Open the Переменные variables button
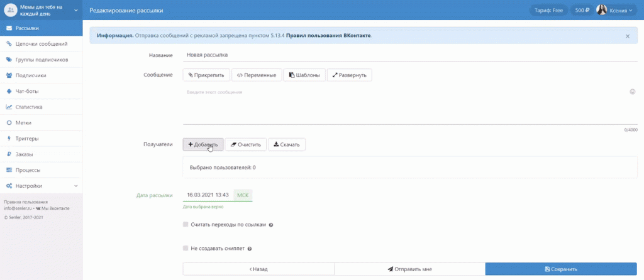This screenshot has height=280, width=644. click(256, 75)
